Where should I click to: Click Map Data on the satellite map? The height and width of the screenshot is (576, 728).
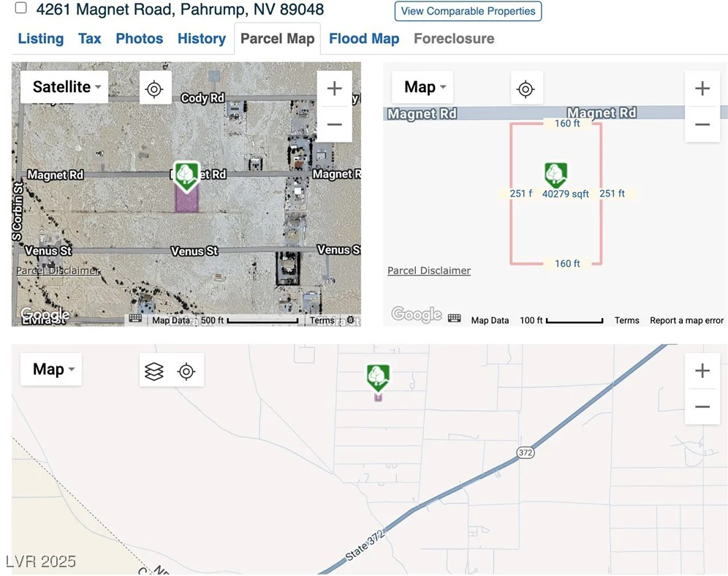tap(170, 320)
